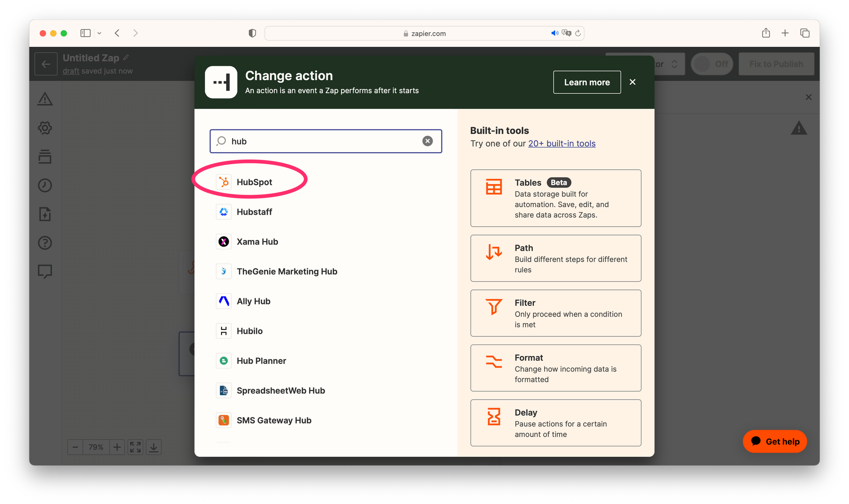This screenshot has width=849, height=504.
Task: Click the SMS Gateway Hub orange icon
Action: [224, 420]
